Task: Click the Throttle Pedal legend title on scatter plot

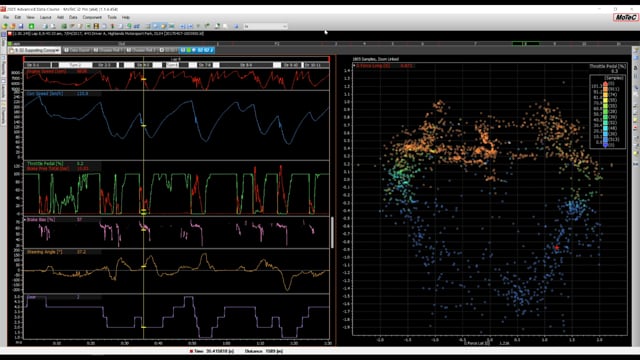Action: pos(607,66)
